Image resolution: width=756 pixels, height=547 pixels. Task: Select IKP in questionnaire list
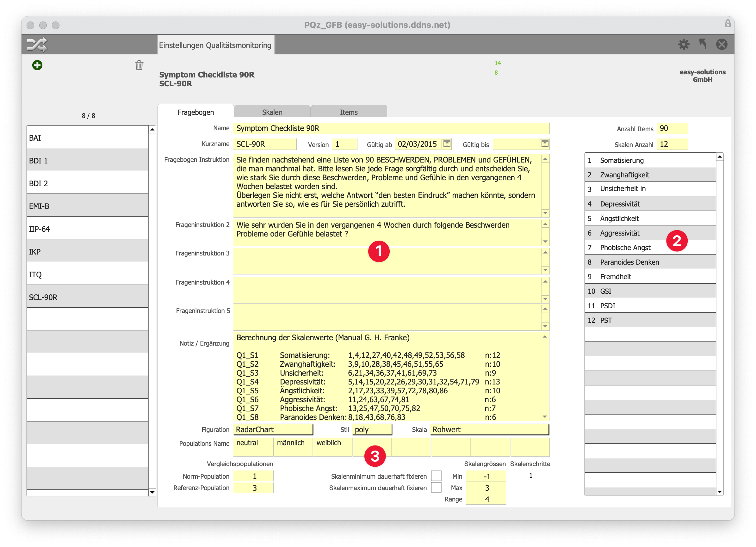[87, 251]
